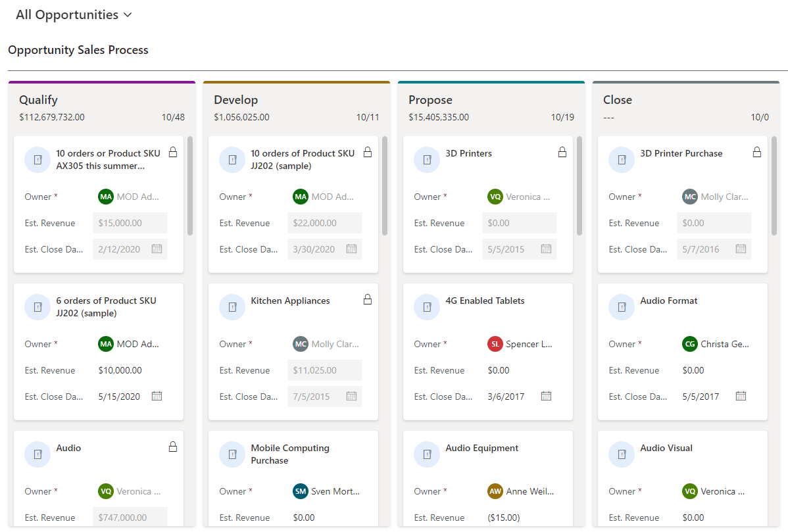Click the opportunity icon on 3D Printer Purchase card

click(x=622, y=160)
